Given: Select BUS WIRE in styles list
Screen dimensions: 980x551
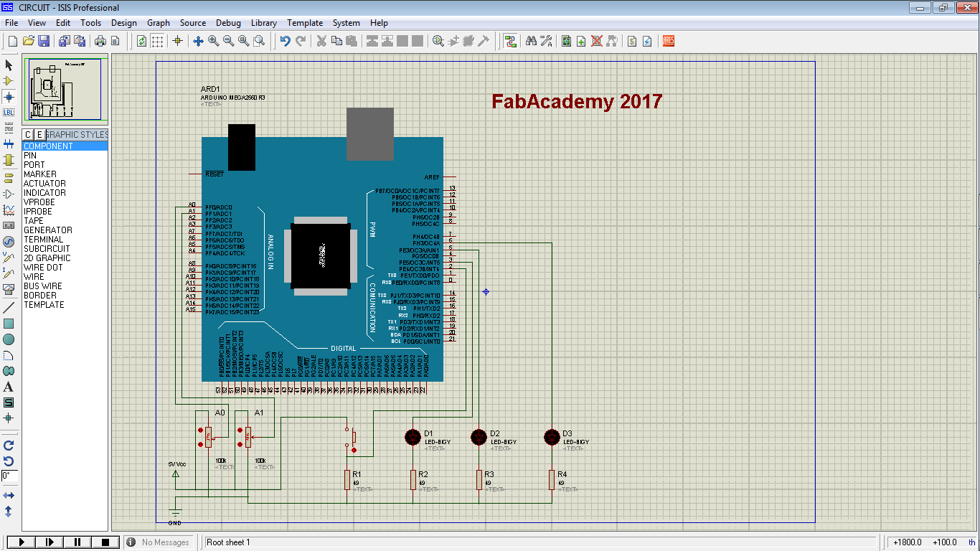Looking at the screenshot, I should click(x=65, y=286).
